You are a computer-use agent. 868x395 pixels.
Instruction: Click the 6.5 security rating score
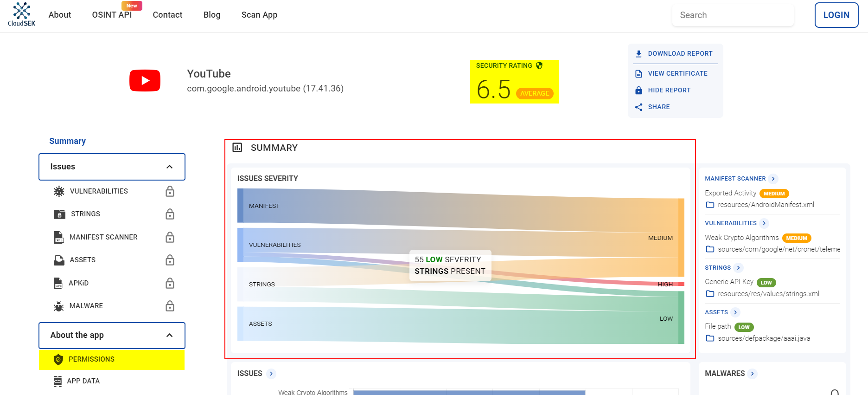tap(493, 90)
